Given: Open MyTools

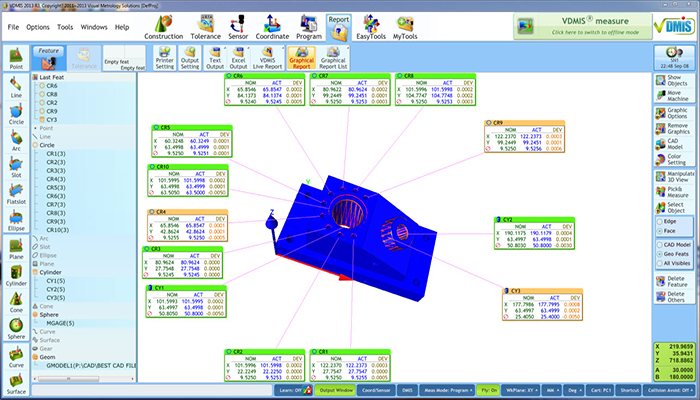Looking at the screenshot, I should (405, 28).
